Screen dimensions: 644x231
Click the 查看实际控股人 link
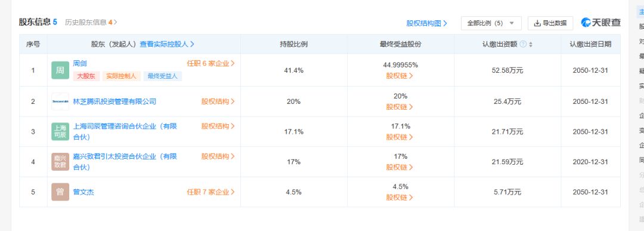167,44
